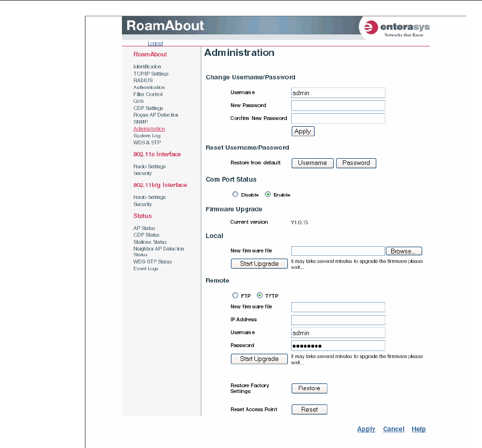Viewport: 482px width, 448px height.
Task: Choose TFTP for remote upgrade
Action: [x=260, y=295]
